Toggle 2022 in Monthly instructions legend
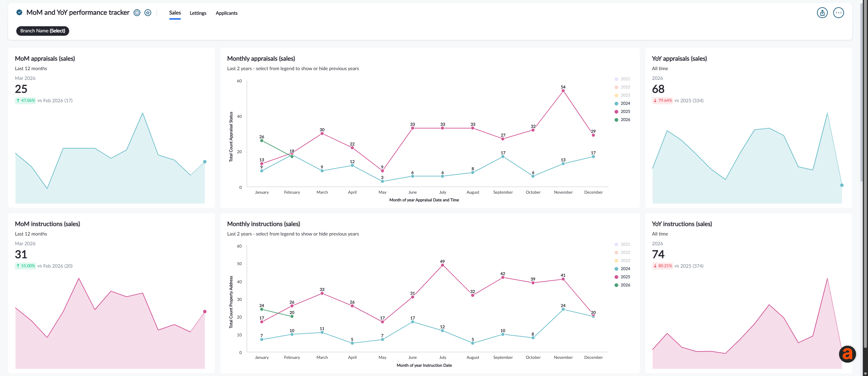 622,252
